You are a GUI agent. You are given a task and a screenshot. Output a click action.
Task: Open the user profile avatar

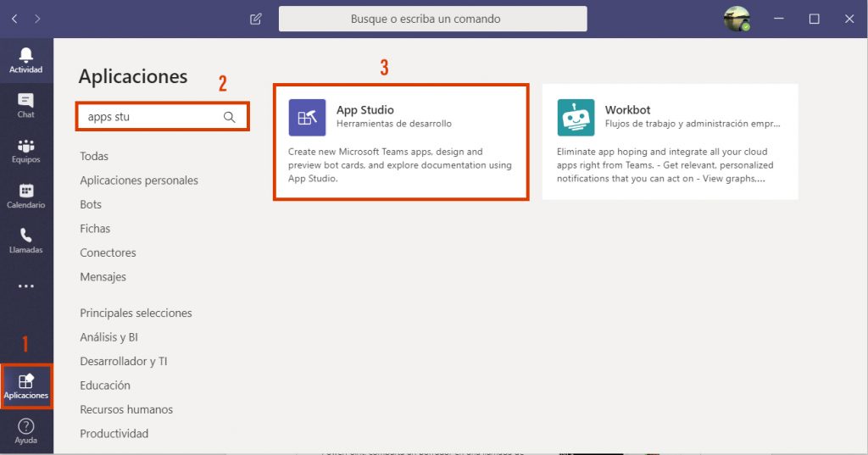tap(737, 19)
